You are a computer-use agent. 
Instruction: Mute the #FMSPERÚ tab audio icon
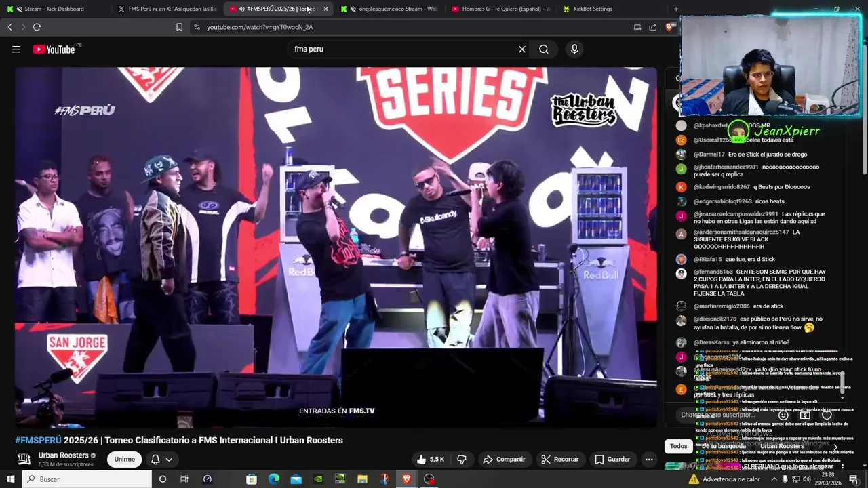(x=241, y=9)
